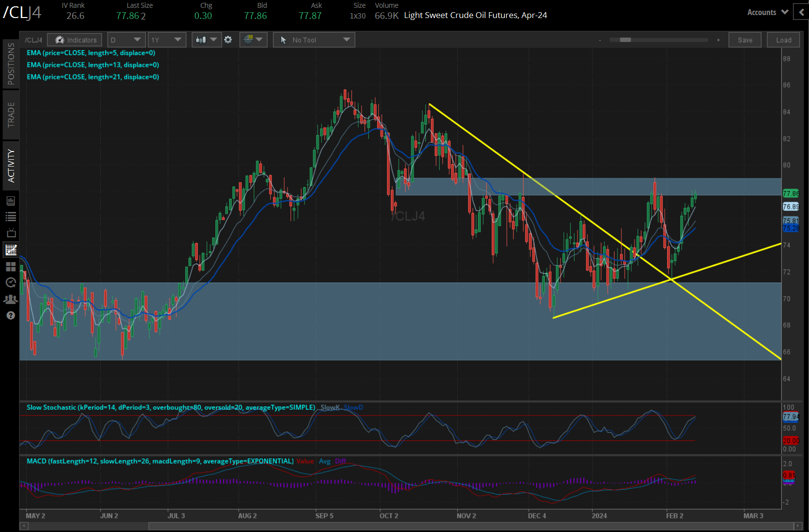
Task: Click the Ask price 77.87
Action: click(x=310, y=16)
